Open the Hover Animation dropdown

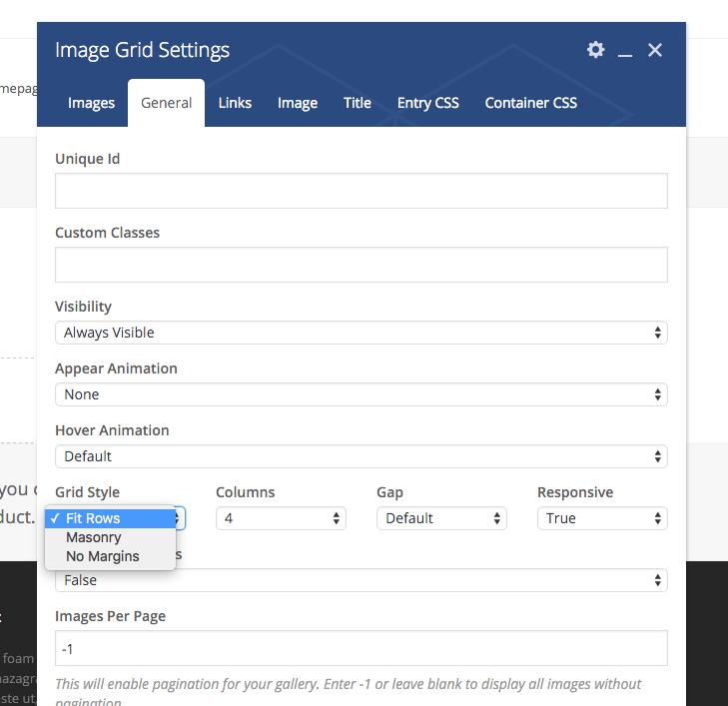(x=362, y=456)
